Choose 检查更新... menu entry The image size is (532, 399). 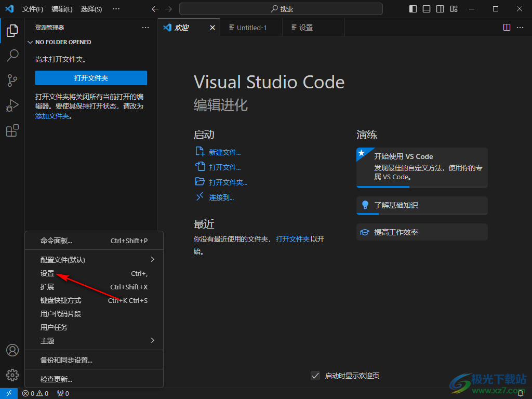click(94, 379)
